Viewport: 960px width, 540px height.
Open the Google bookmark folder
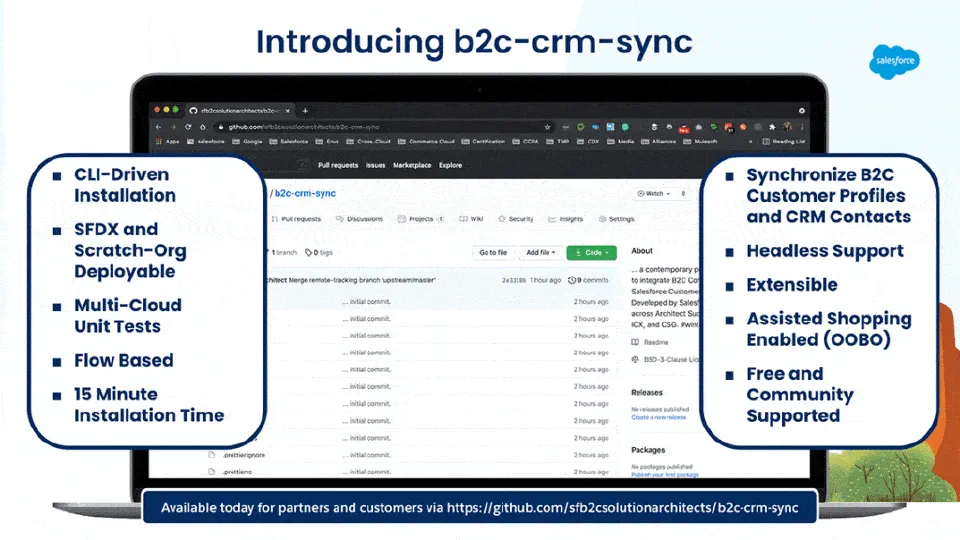(x=249, y=141)
